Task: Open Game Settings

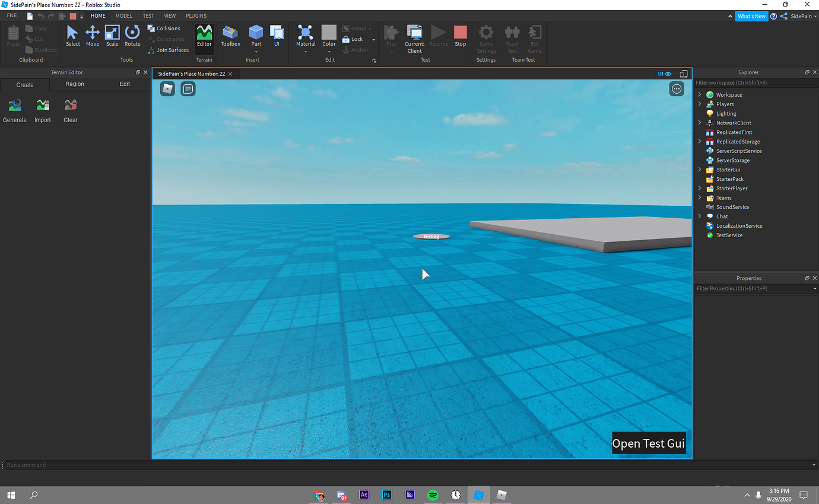Action: 486,36
